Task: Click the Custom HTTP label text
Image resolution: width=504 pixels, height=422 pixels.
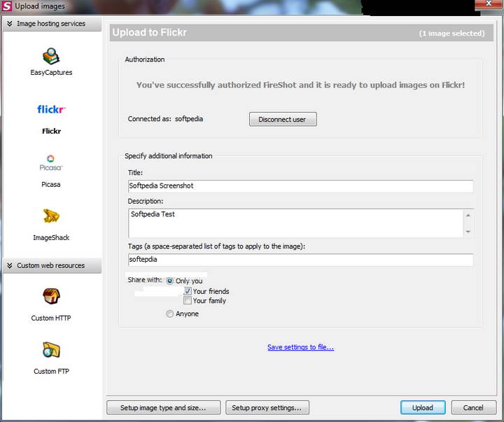Action: (x=51, y=318)
